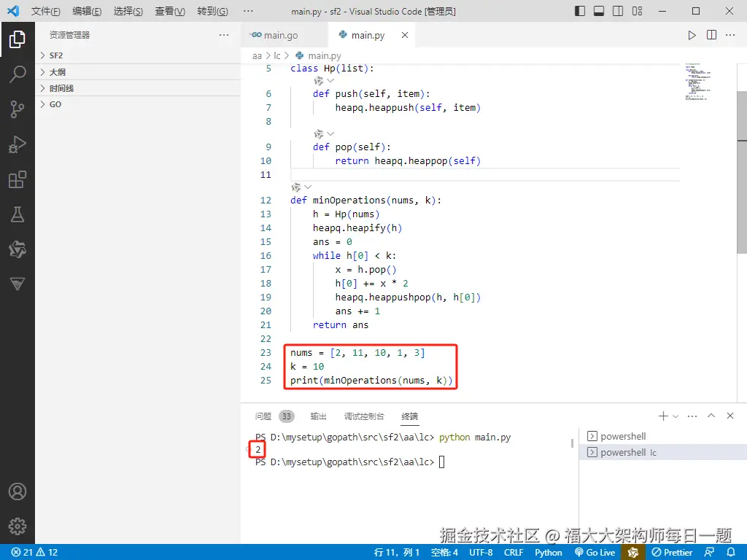Open overflow menu ellipsis in menu bar
The width and height of the screenshot is (747, 560).
point(248,11)
